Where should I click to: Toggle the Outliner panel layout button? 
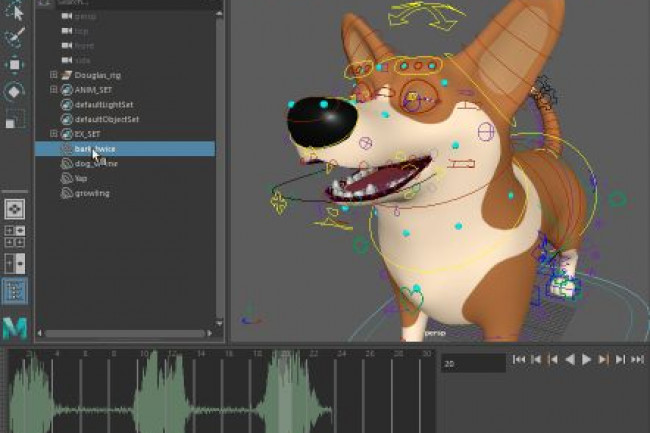[15, 291]
